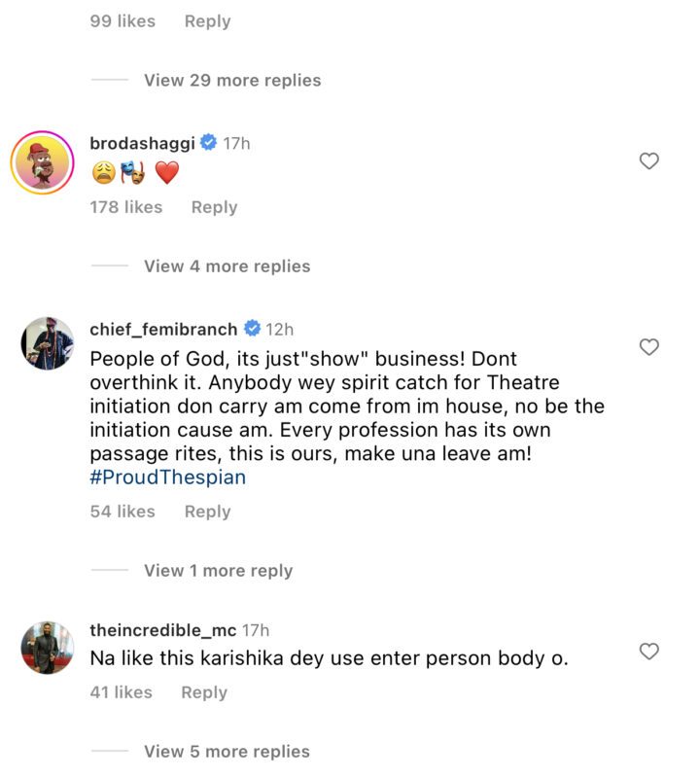Reply to theincredible_mc's comment
Screen dimensions: 700x778
click(204, 691)
